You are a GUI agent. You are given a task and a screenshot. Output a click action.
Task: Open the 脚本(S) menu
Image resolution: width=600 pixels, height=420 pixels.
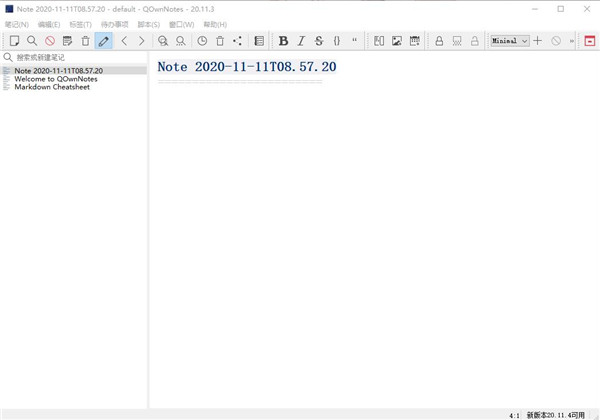[x=149, y=24]
